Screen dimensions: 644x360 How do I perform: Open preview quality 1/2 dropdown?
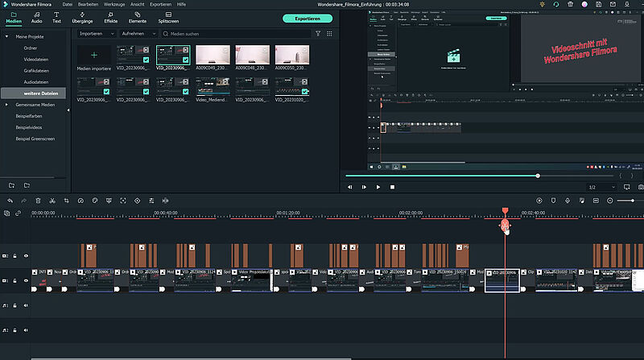click(602, 187)
